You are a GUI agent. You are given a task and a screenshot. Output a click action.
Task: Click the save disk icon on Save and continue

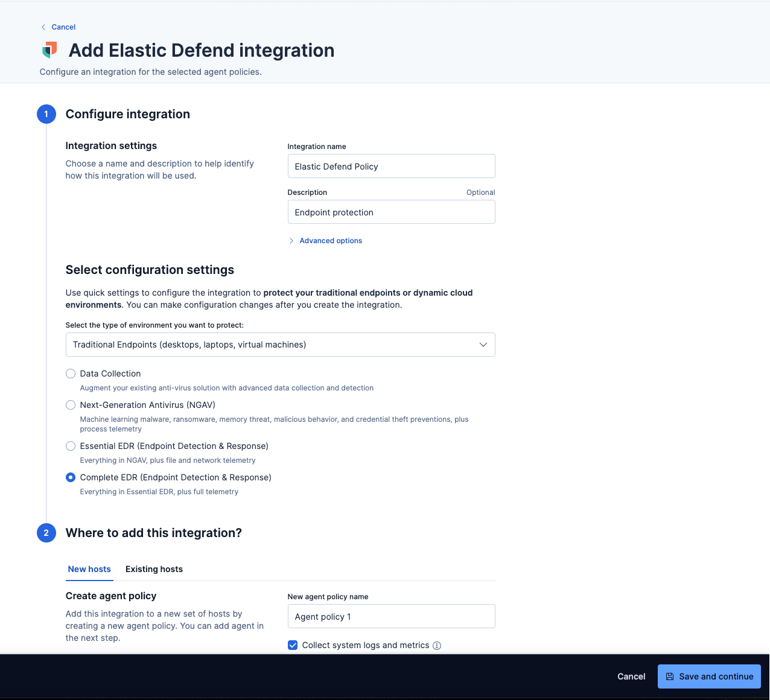point(670,676)
